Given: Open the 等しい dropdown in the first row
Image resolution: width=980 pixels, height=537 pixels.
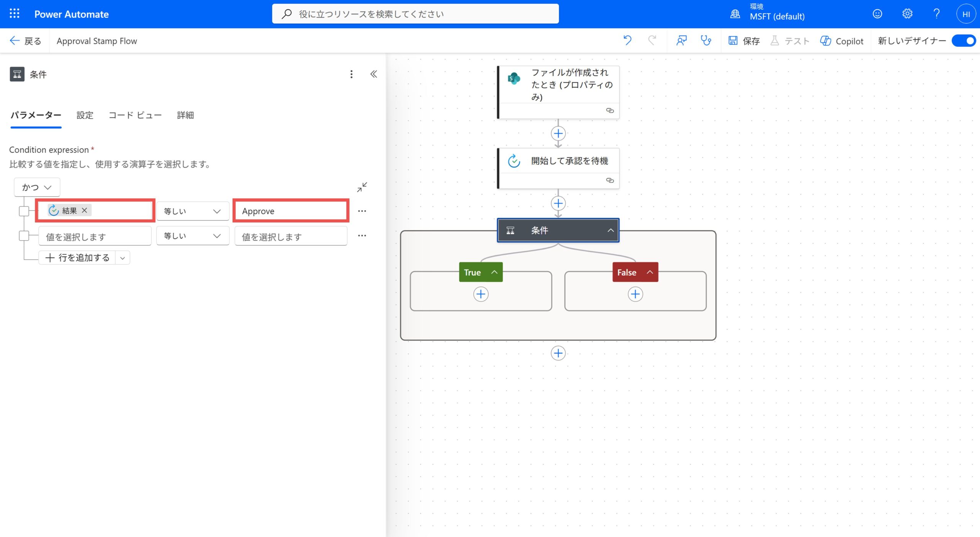Looking at the screenshot, I should pos(193,211).
